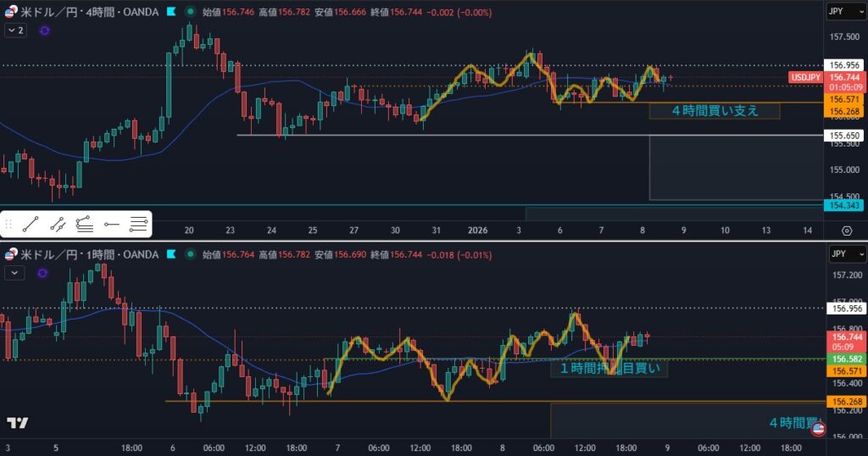Screen dimensions: 868x456
Task: Click the 米ドル/円 4時間 symbol title
Action: pyautogui.click(x=89, y=12)
